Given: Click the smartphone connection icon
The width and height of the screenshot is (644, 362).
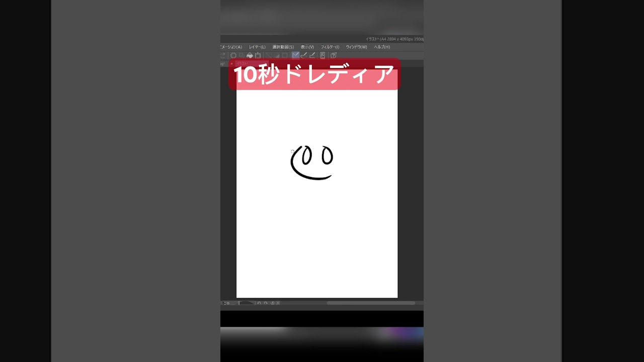Looking at the screenshot, I should [323, 55].
